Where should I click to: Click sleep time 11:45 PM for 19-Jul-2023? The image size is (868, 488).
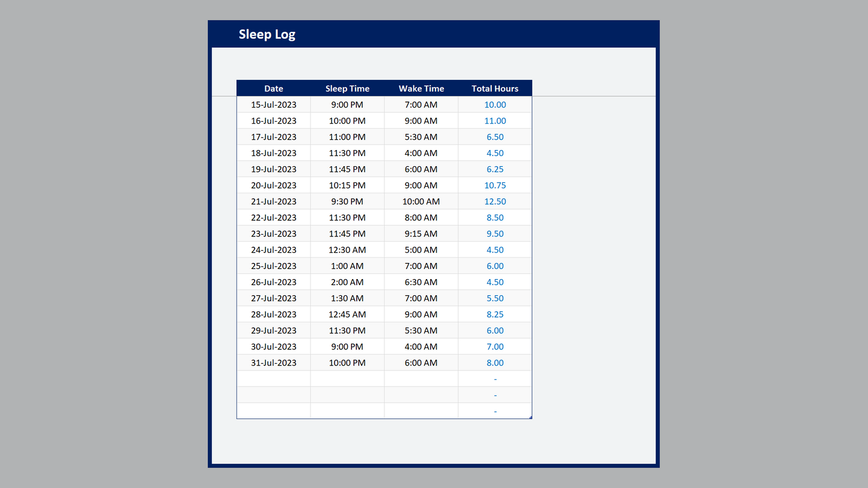pos(347,169)
